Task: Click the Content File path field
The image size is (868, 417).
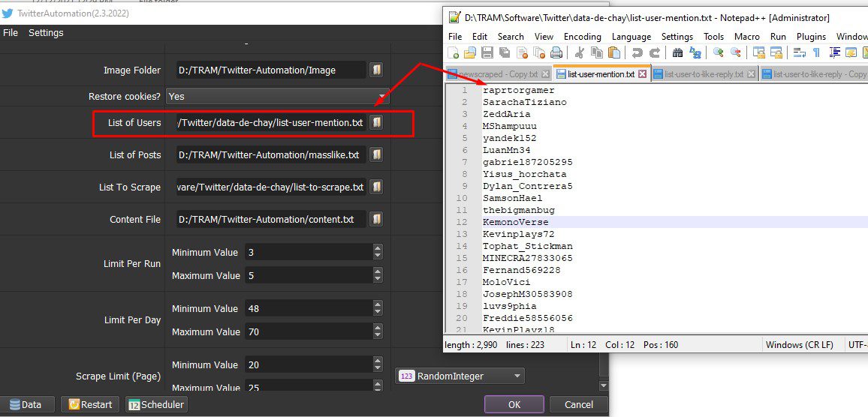Action: (271, 219)
